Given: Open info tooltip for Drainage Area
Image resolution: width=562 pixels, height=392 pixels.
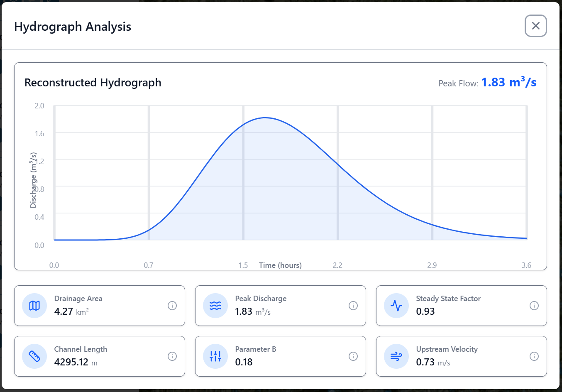Looking at the screenshot, I should point(172,306).
